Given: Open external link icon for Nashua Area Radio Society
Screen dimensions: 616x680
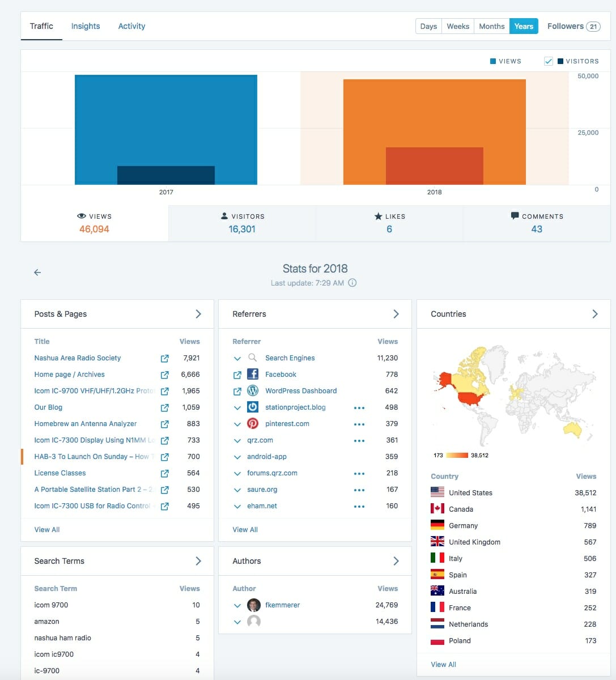Looking at the screenshot, I should click(x=164, y=358).
